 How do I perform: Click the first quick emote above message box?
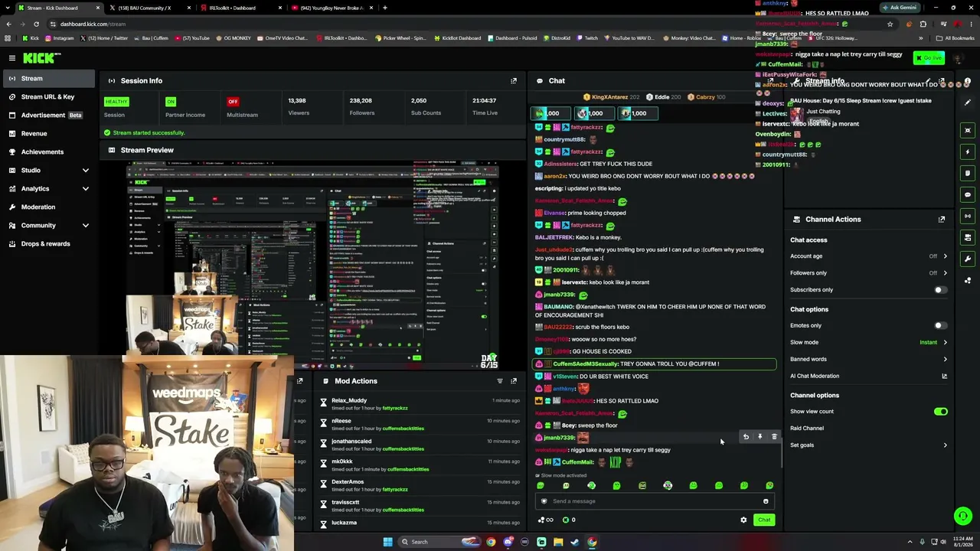(541, 485)
